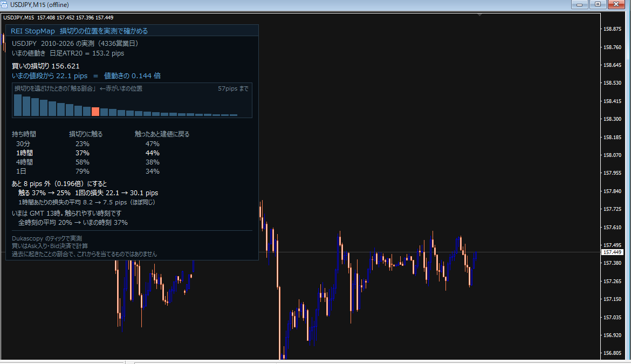
Task: Minimize the USDJPY,M15 chart window
Action: pos(579,4)
